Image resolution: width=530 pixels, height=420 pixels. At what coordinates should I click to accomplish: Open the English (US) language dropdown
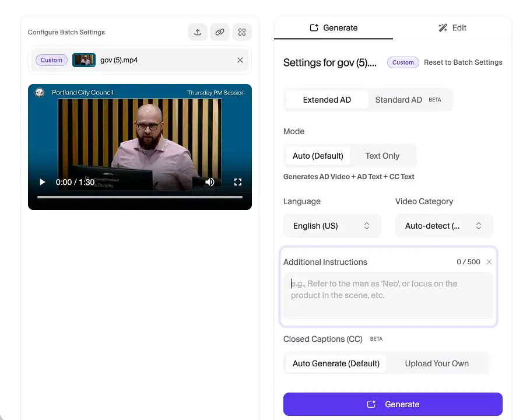(x=332, y=226)
